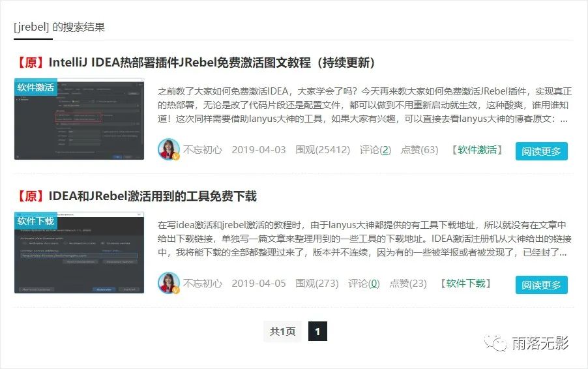Select page 1 in pagination

[x=317, y=331]
